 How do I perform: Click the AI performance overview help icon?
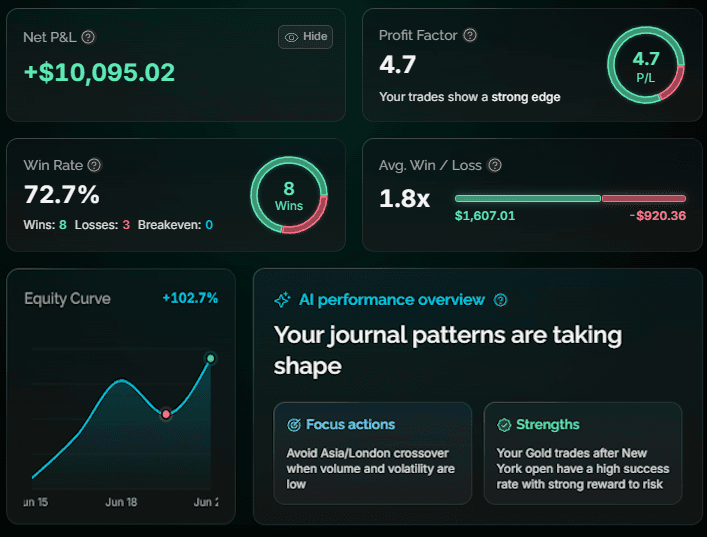point(500,300)
